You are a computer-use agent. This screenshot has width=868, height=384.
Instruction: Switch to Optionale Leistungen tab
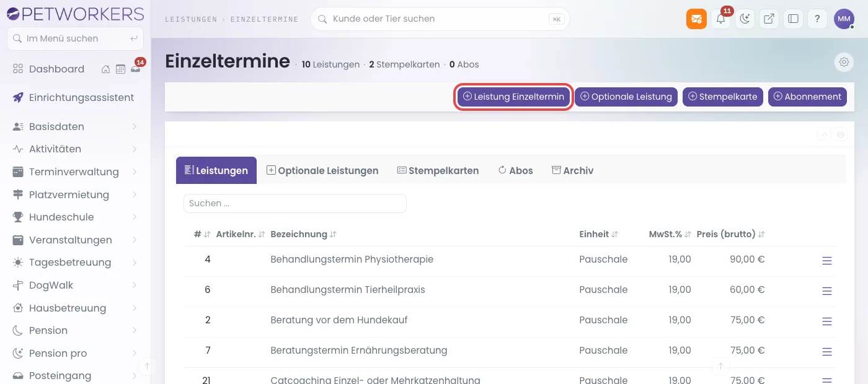tap(322, 170)
